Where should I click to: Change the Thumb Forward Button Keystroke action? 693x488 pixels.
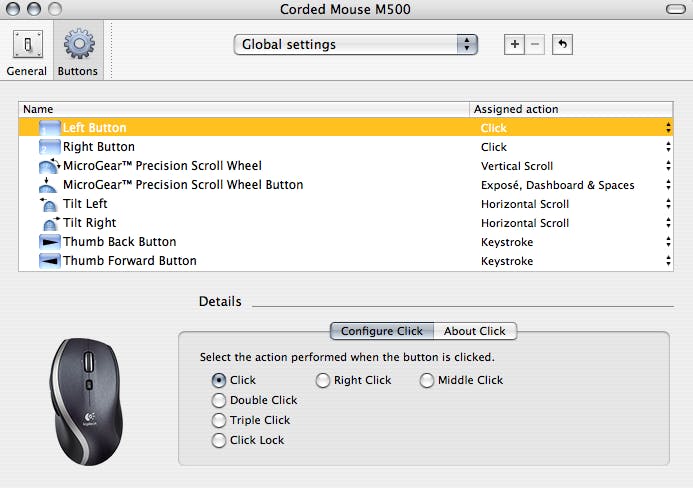pos(575,261)
